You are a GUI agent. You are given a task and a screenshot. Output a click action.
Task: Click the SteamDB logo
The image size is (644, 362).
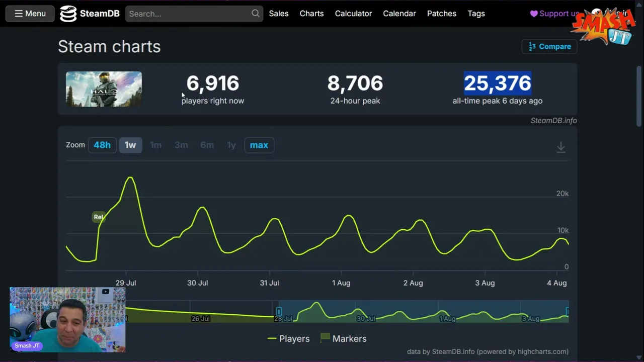pos(90,14)
